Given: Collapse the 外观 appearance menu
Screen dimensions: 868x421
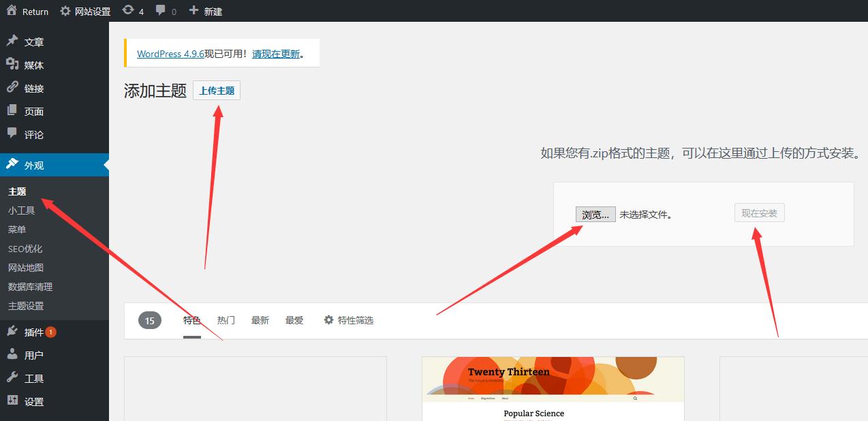Looking at the screenshot, I should [34, 165].
